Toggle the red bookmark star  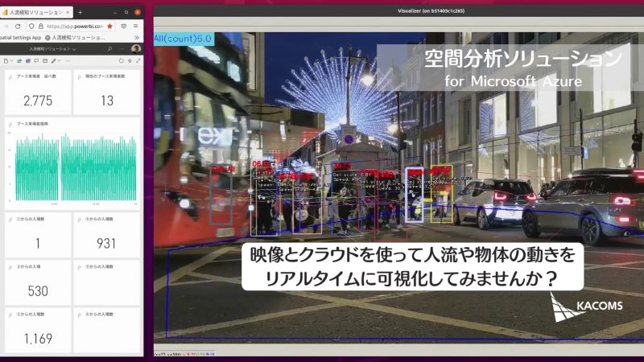[109, 26]
